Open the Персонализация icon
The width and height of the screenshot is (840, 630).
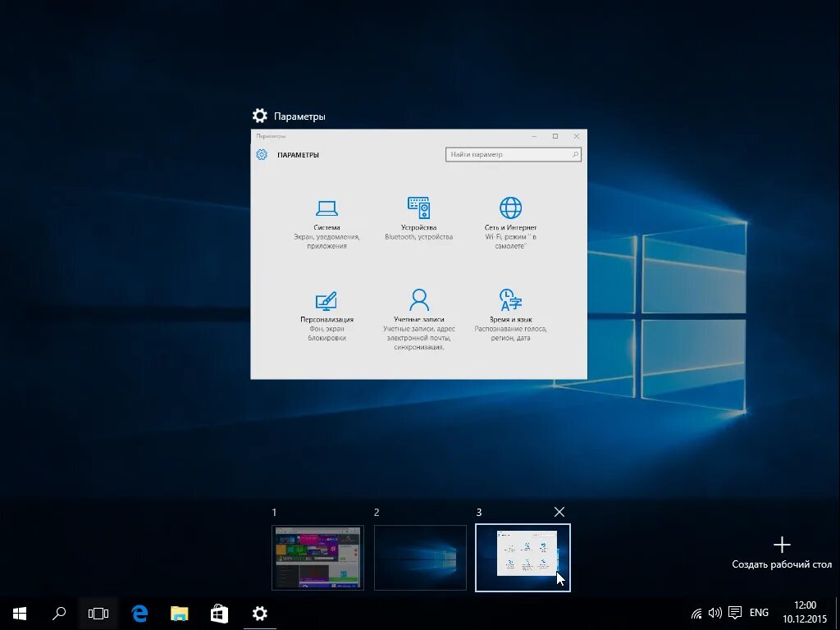point(326,301)
